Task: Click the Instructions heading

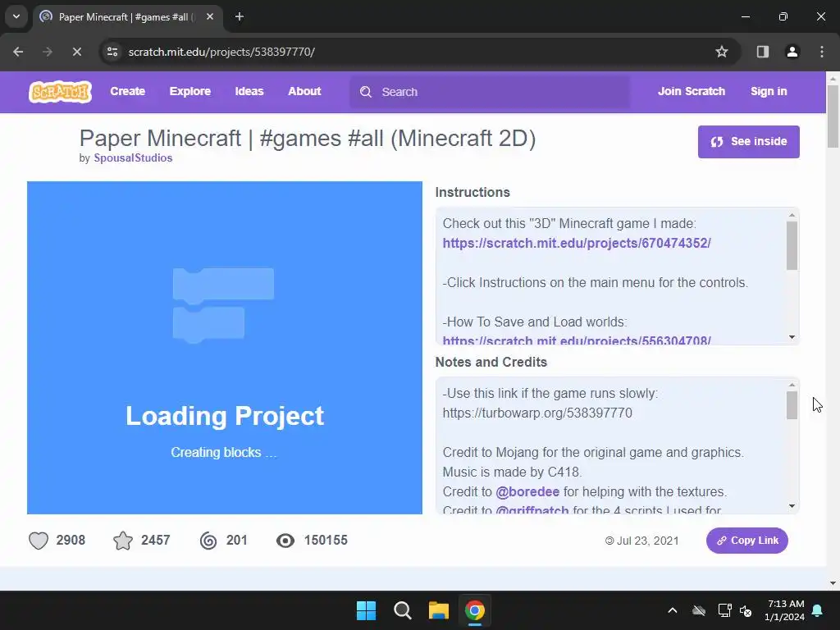Action: tap(472, 192)
